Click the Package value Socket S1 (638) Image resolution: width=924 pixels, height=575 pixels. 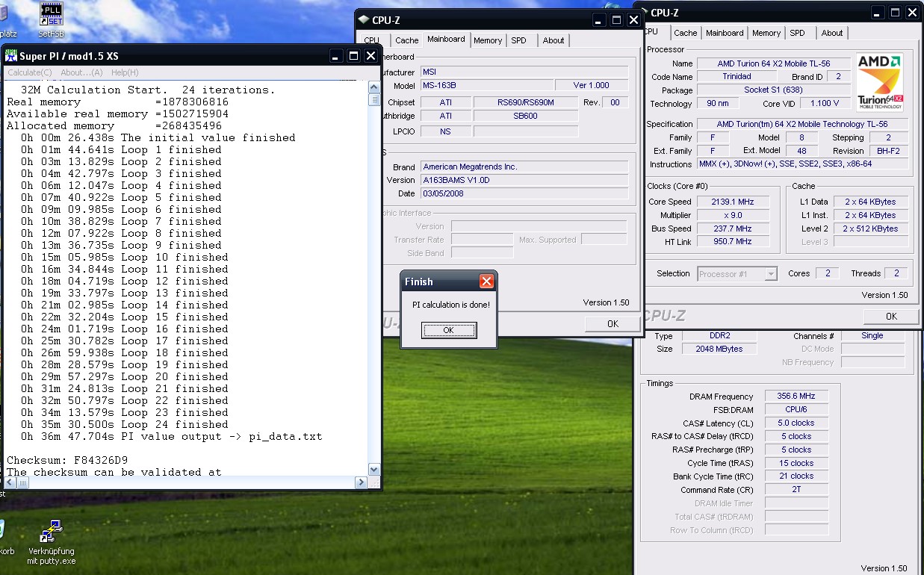tap(774, 90)
